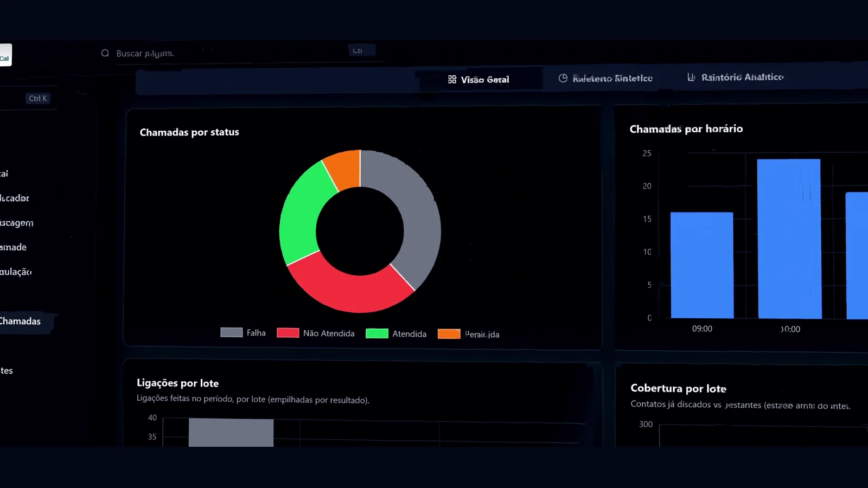Click the green donut segment
Image resolution: width=868 pixels, height=488 pixels.
301,217
